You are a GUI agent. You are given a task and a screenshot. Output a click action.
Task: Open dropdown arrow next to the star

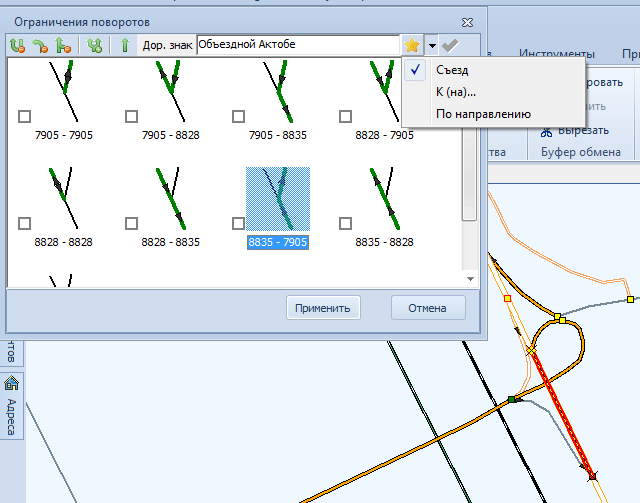click(x=431, y=45)
